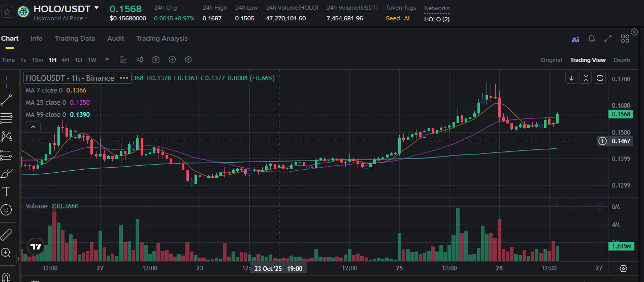Switch to Original chart view
Viewport: 644px width, 282px height.
pos(551,60)
